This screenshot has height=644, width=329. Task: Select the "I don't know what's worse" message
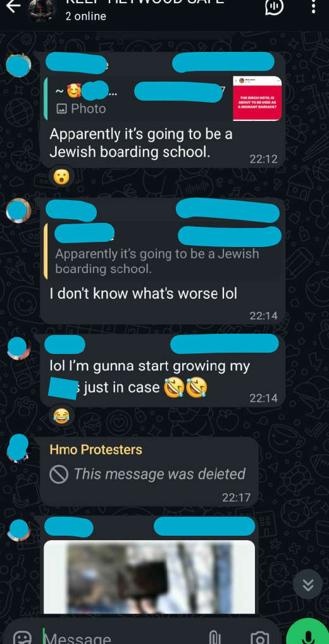(x=143, y=294)
